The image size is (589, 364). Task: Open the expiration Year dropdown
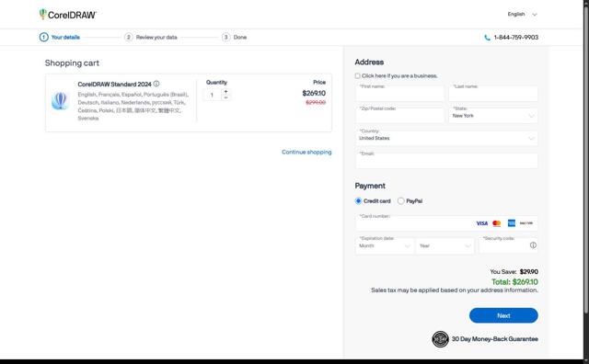[445, 245]
